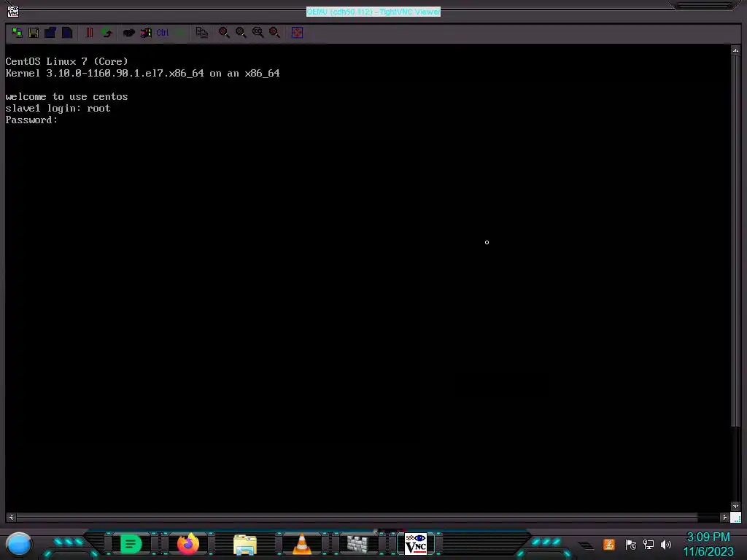Launch Firefox from the taskbar
The width and height of the screenshot is (747, 560).
coord(188,544)
